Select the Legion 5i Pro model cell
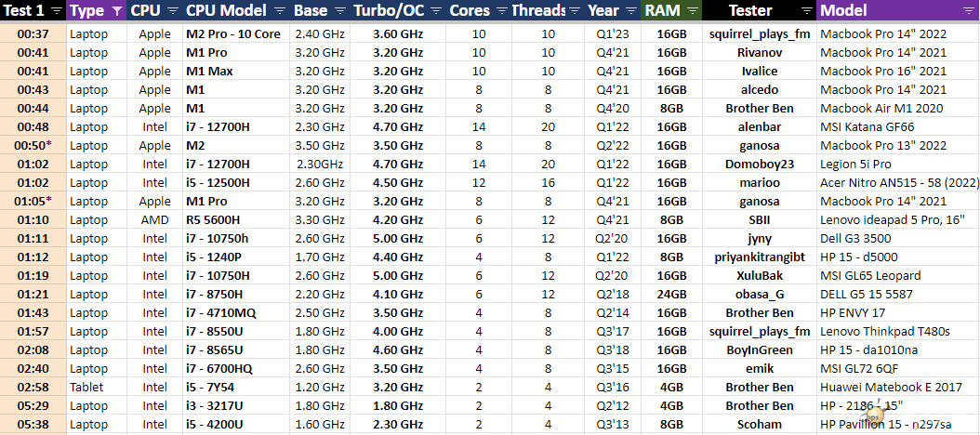Screen dimensions: 980x435 pyautogui.click(x=898, y=165)
